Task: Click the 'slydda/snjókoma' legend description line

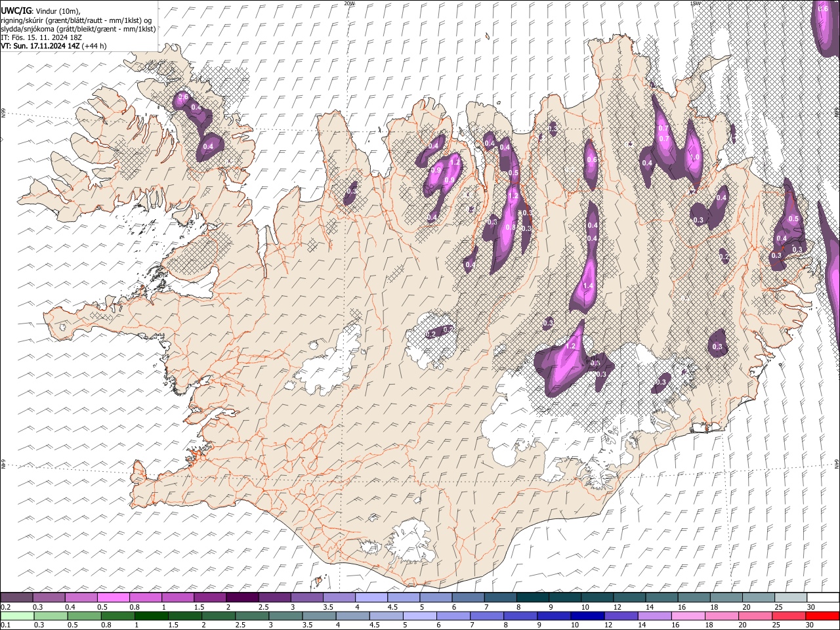Action: point(78,29)
